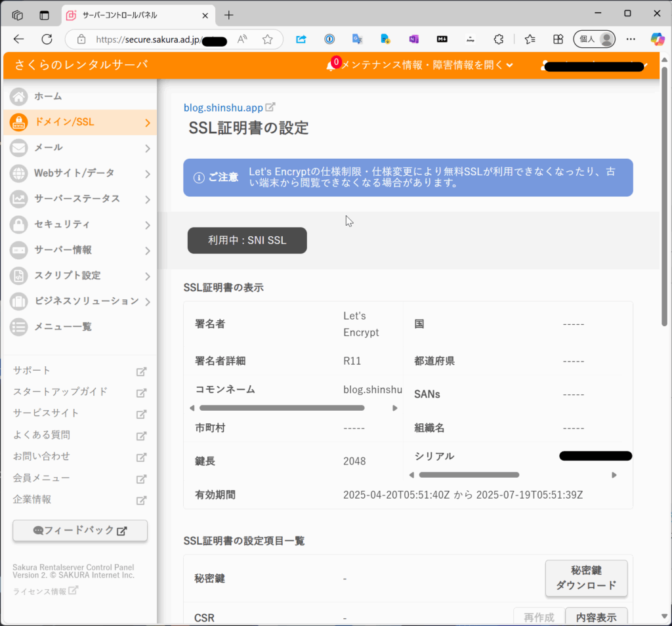Open the tab actions menu icon
This screenshot has height=626, width=672.
point(44,16)
